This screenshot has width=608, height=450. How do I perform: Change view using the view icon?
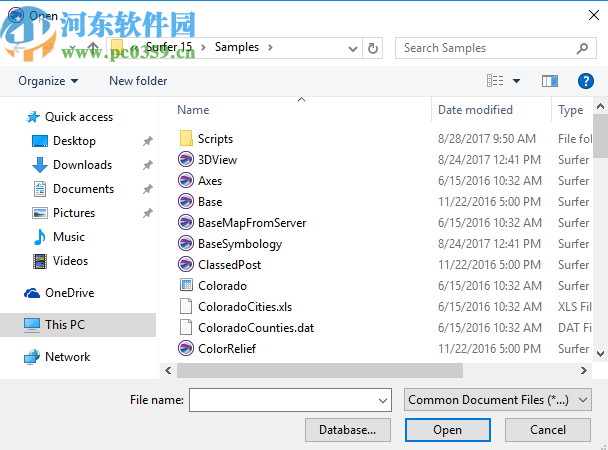495,81
